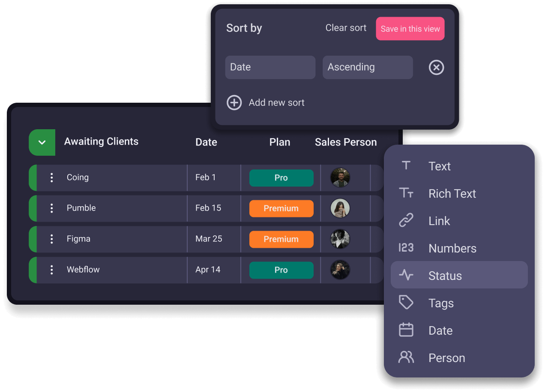Open the Date sort field dropdown

pos(270,67)
